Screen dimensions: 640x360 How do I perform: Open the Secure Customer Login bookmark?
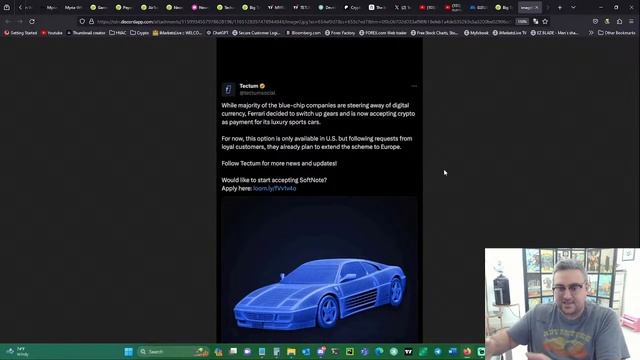coord(256,33)
